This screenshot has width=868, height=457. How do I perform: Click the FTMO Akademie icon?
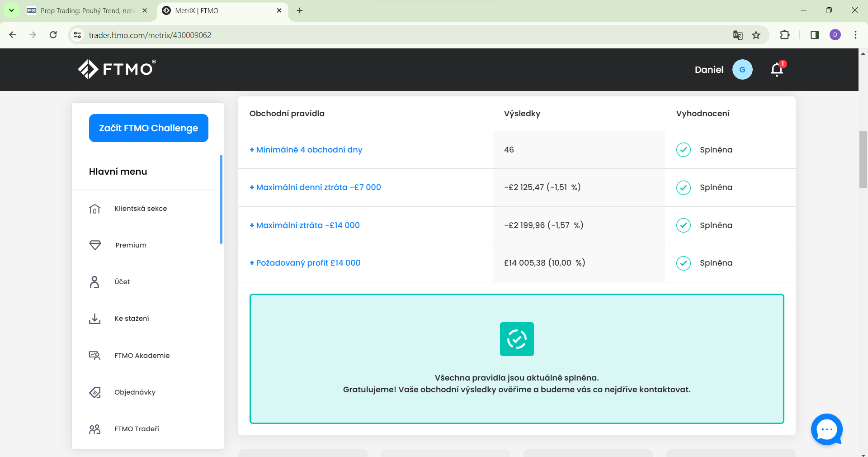94,356
